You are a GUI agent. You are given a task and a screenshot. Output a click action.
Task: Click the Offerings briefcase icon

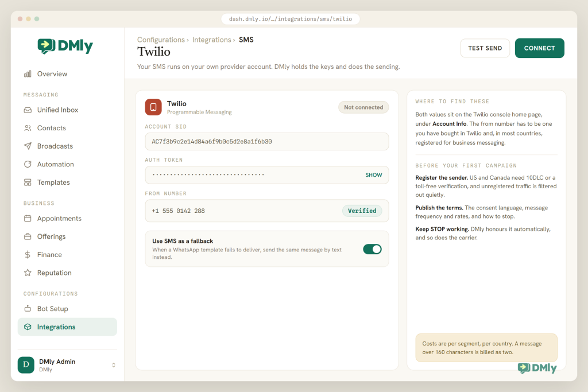coord(28,236)
